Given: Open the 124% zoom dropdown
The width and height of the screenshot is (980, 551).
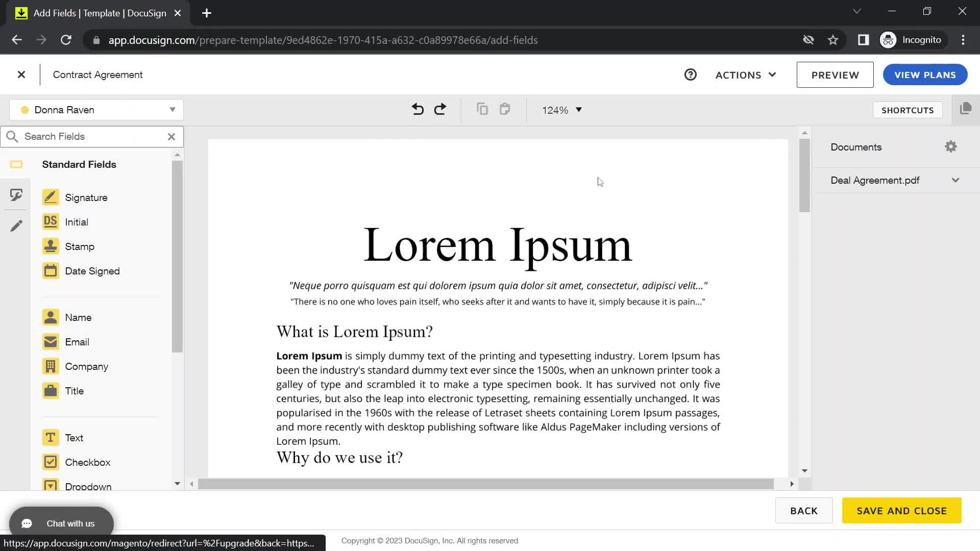Looking at the screenshot, I should pos(562,110).
